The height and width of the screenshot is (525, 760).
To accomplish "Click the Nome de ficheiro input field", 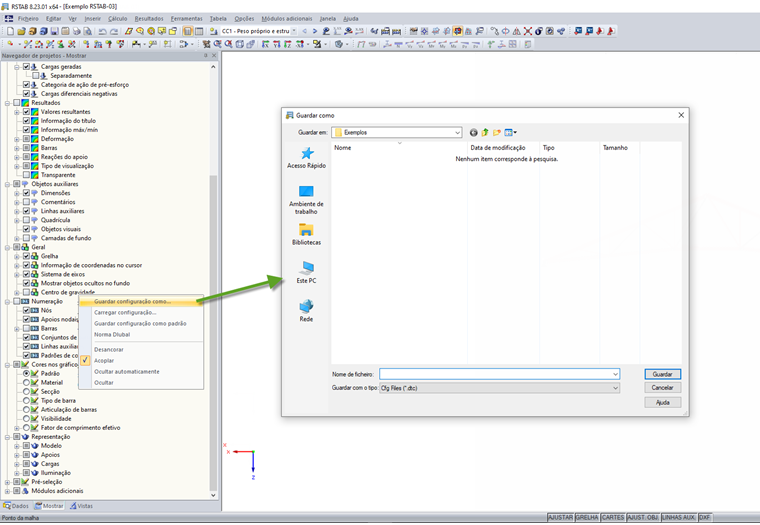I will click(499, 374).
